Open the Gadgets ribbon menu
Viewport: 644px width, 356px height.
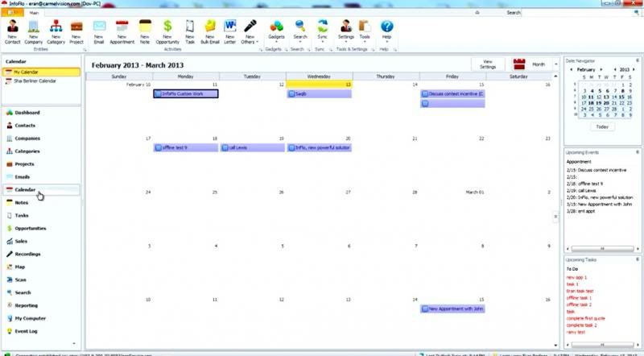click(276, 32)
